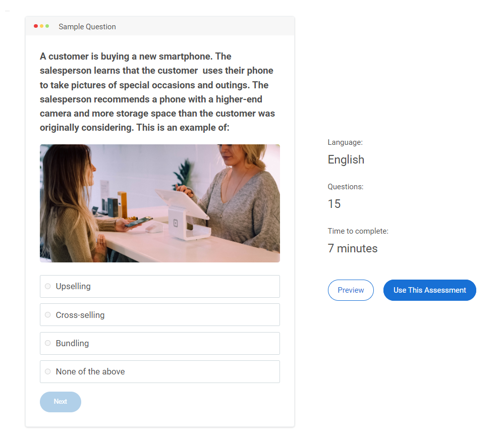This screenshot has height=433, width=504.
Task: Click the green dot in the window header
Action: pos(47,26)
